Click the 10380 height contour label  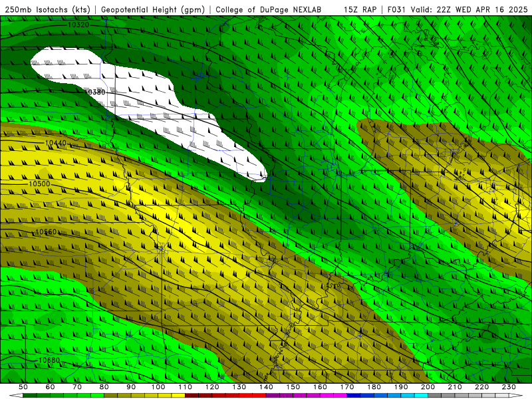coord(94,92)
